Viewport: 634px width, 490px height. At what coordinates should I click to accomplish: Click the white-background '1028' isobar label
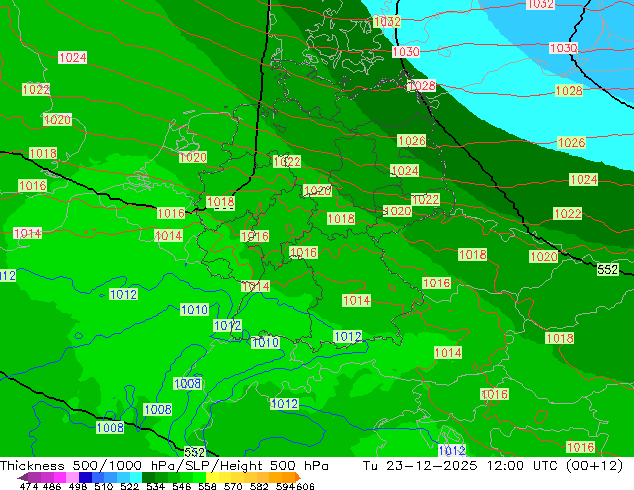click(x=422, y=86)
